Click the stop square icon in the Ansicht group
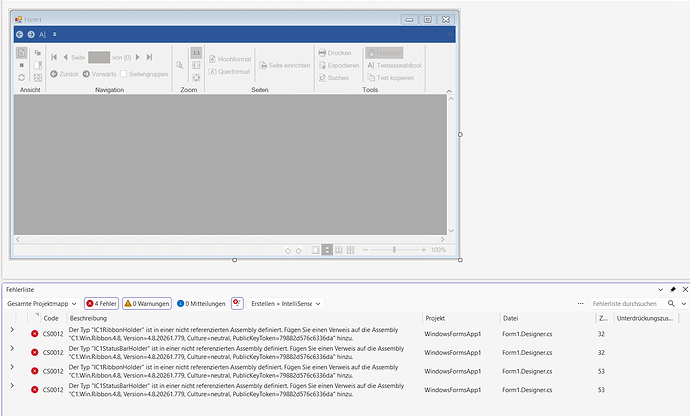Viewport: 690px width, 416px height. pyautogui.click(x=22, y=65)
